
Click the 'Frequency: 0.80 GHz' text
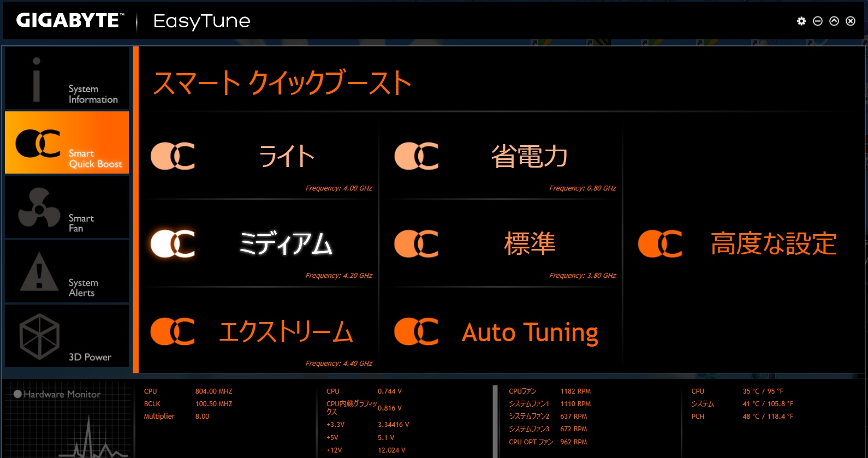click(x=582, y=188)
